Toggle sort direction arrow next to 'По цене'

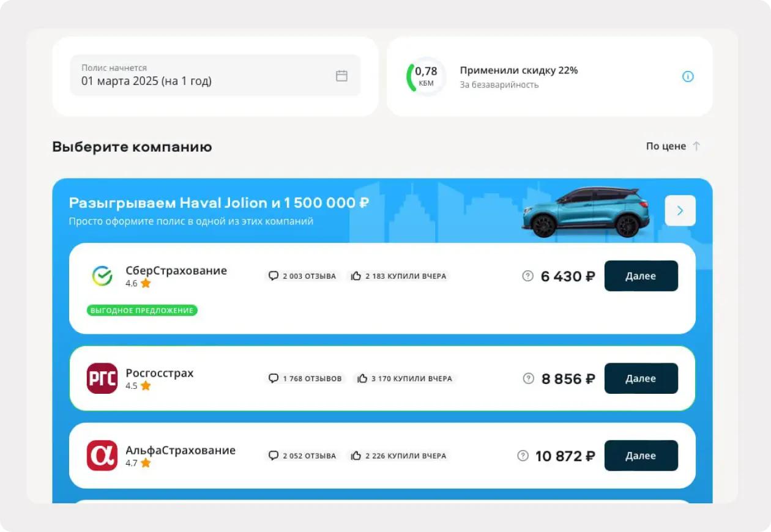point(696,146)
